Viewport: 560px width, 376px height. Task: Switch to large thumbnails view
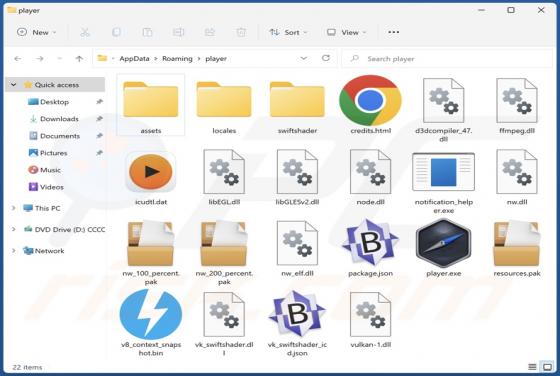coord(547,367)
